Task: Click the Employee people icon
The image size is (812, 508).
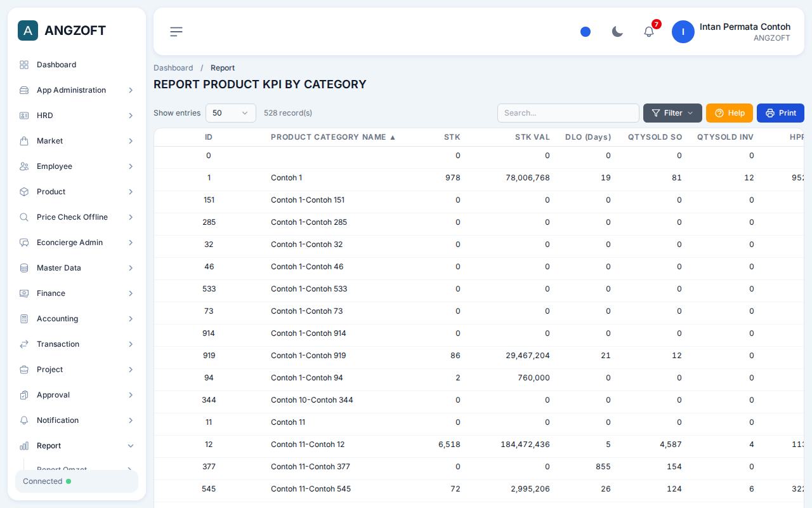Action: click(24, 166)
